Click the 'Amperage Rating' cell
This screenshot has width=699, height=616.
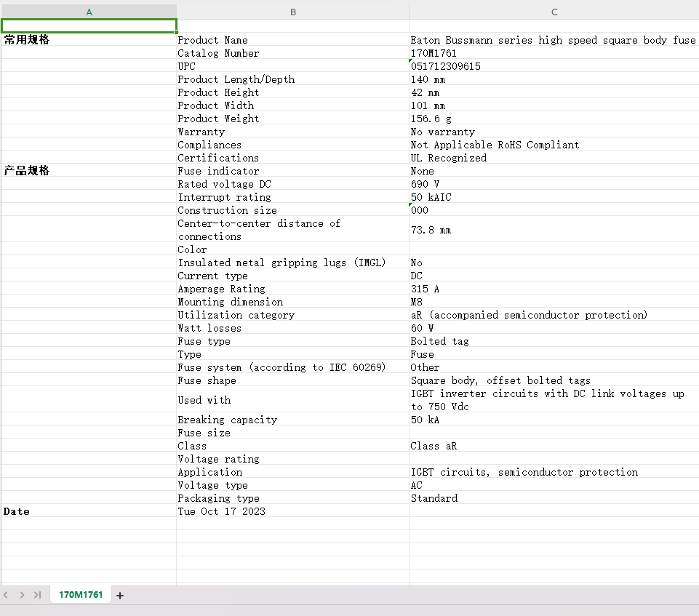coord(293,289)
